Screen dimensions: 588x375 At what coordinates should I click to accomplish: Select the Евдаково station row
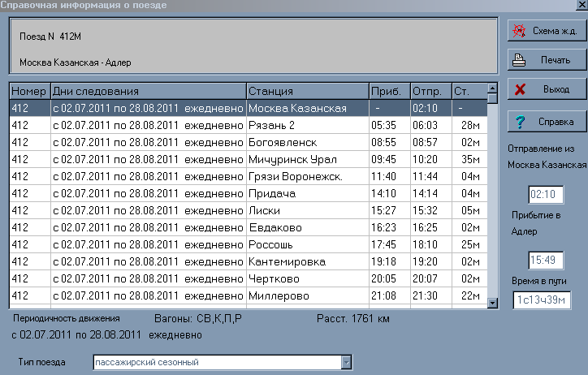click(x=249, y=227)
